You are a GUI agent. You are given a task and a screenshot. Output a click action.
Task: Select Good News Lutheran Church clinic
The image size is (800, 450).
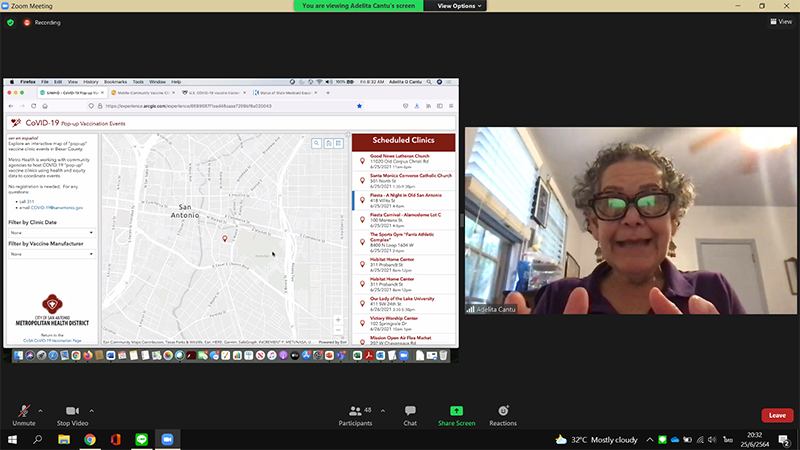tap(404, 161)
